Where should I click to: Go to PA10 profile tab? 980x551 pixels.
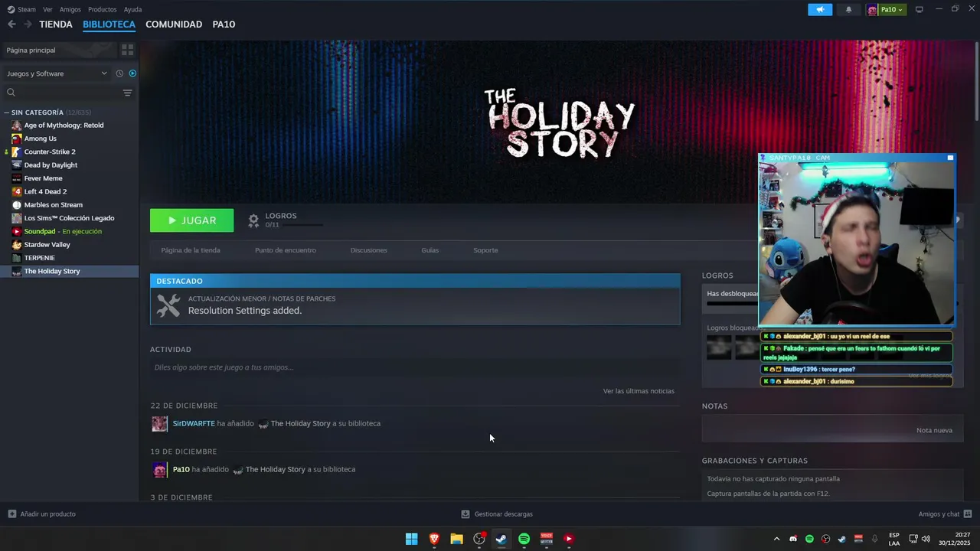224,24
